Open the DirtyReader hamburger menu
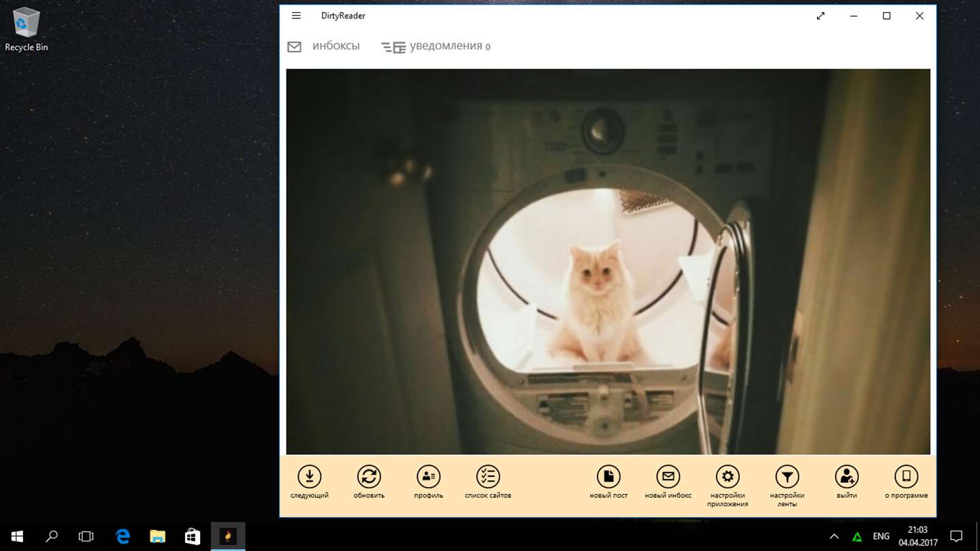This screenshot has height=551, width=980. pos(296,16)
